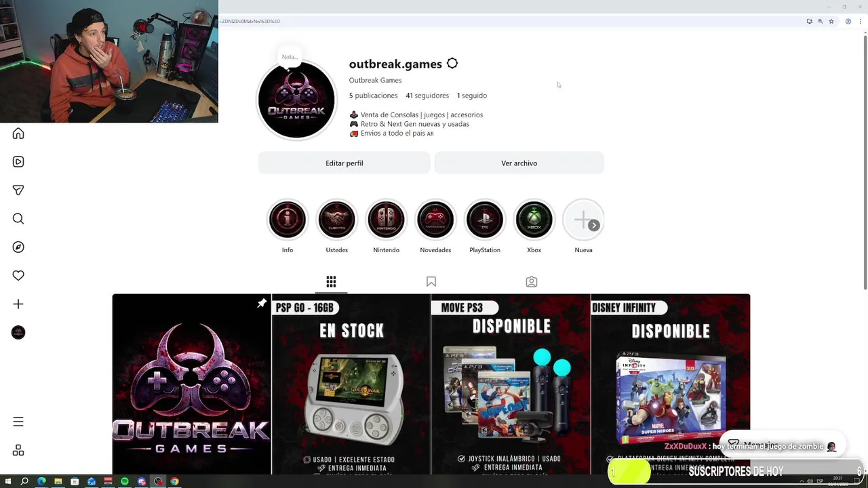Show next highlights with arrow chevron
Screen dimensions: 868x488
(x=593, y=225)
